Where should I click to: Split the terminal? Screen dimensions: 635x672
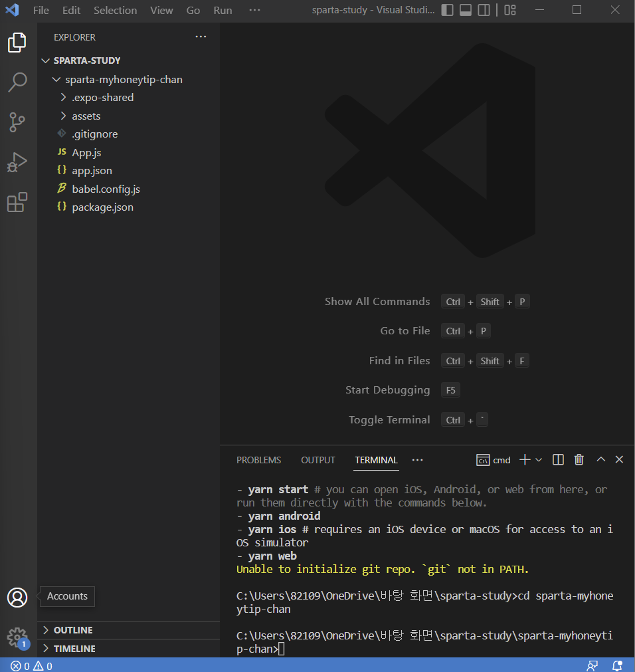(558, 460)
